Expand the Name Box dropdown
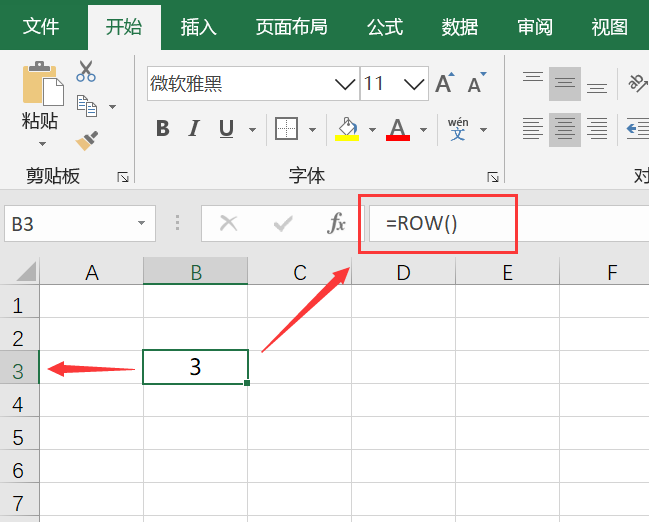This screenshot has width=649, height=522. point(142,223)
